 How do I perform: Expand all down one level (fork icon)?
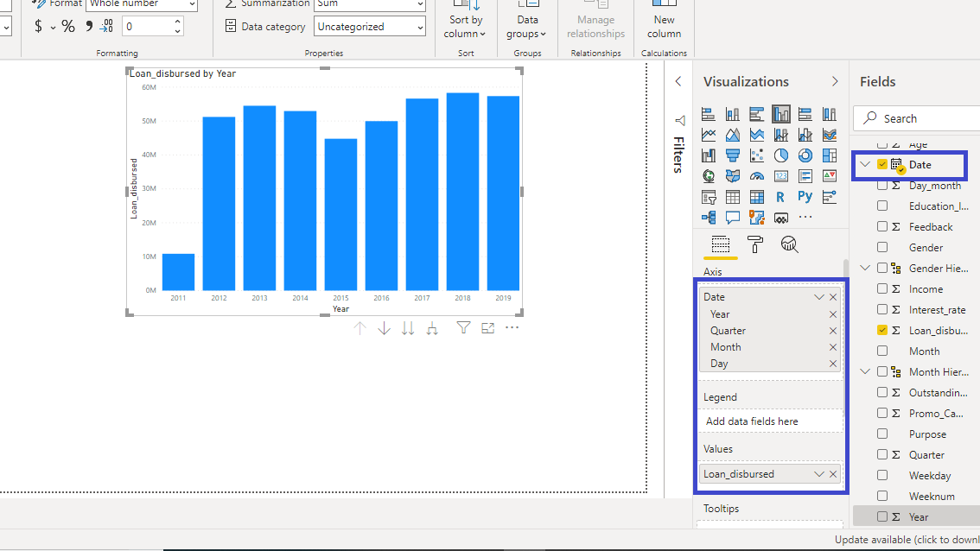pos(432,328)
